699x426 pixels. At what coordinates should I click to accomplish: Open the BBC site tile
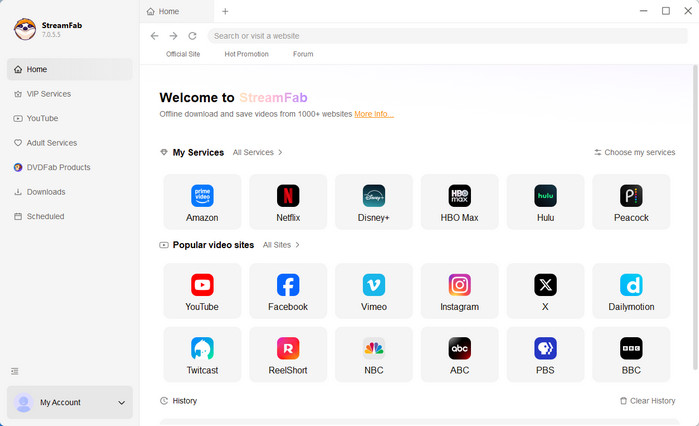pyautogui.click(x=631, y=355)
